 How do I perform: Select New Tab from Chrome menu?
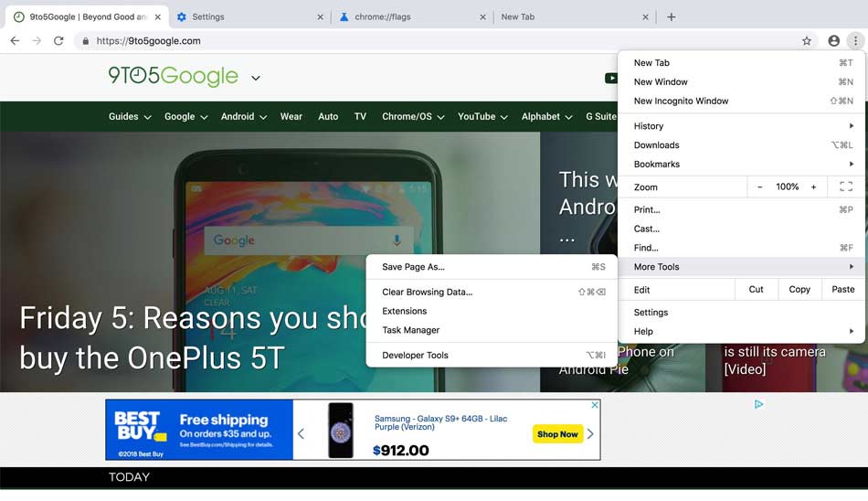741,62
